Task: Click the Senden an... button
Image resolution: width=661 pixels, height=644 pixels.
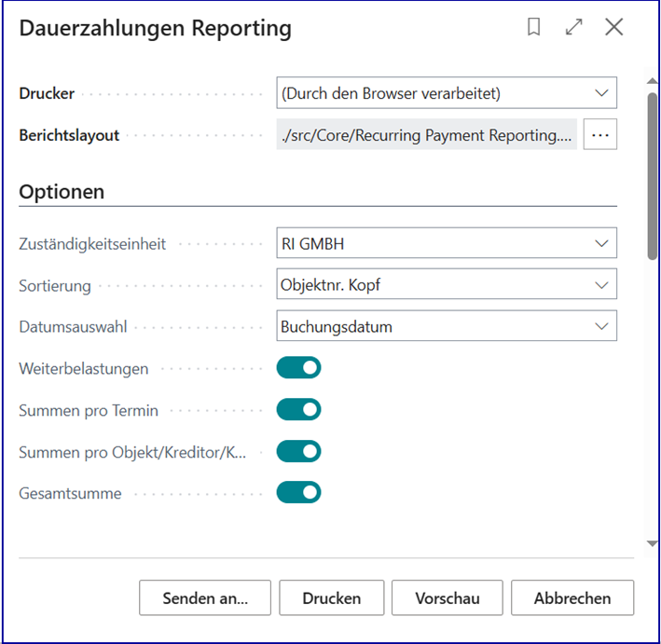Action: pyautogui.click(x=205, y=598)
